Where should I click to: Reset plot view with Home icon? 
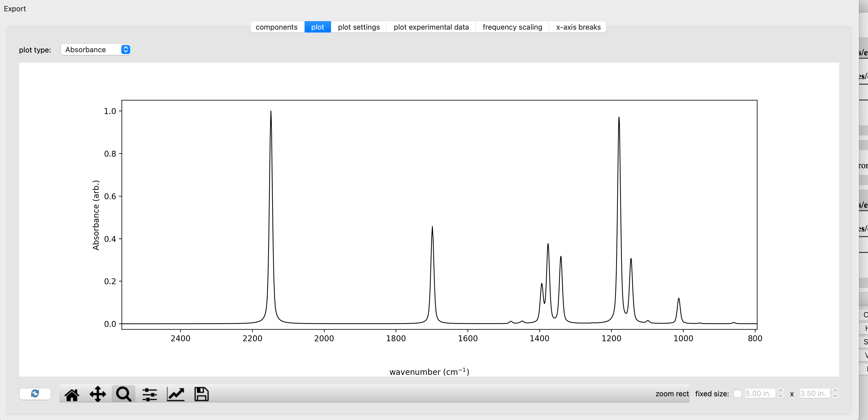click(72, 394)
